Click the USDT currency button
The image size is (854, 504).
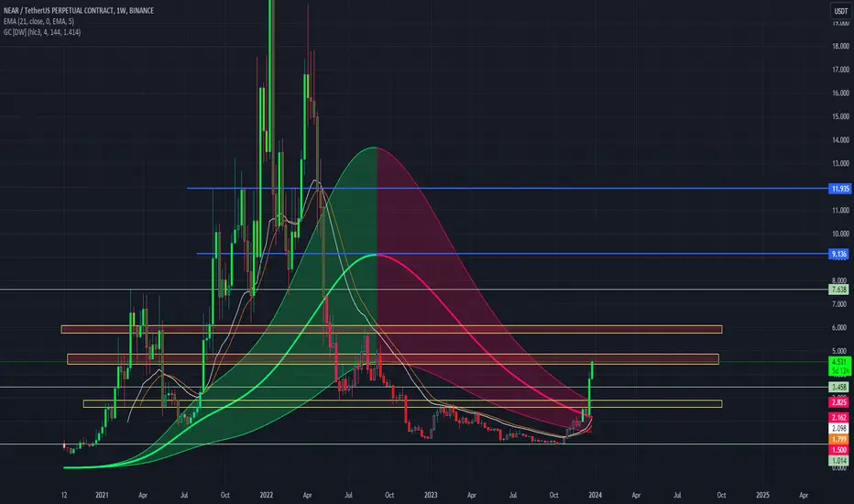click(x=841, y=11)
